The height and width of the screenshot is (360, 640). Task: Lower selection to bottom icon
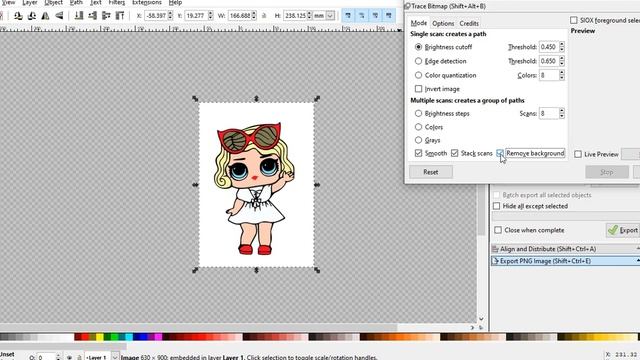(x=79, y=16)
